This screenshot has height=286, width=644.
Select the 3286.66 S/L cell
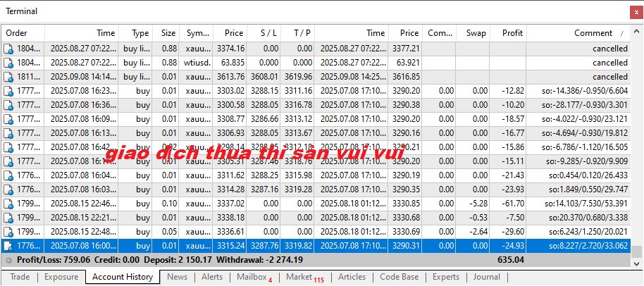tap(264, 120)
